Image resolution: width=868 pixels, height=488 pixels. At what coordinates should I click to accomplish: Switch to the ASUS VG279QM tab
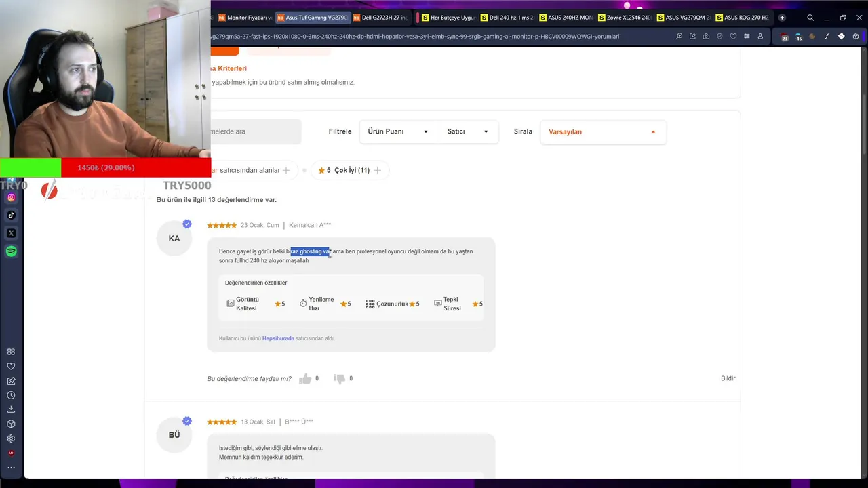coord(684,18)
